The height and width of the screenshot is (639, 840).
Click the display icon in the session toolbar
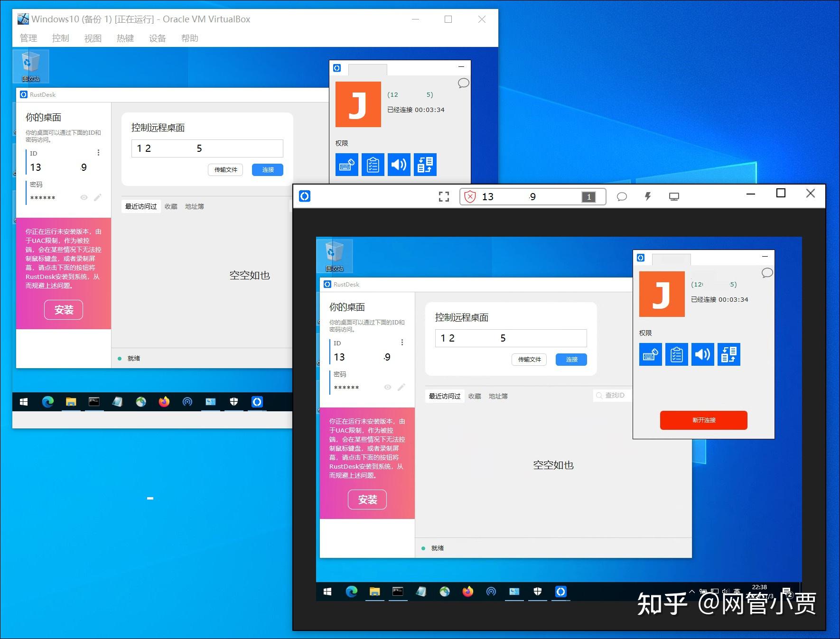coord(674,196)
